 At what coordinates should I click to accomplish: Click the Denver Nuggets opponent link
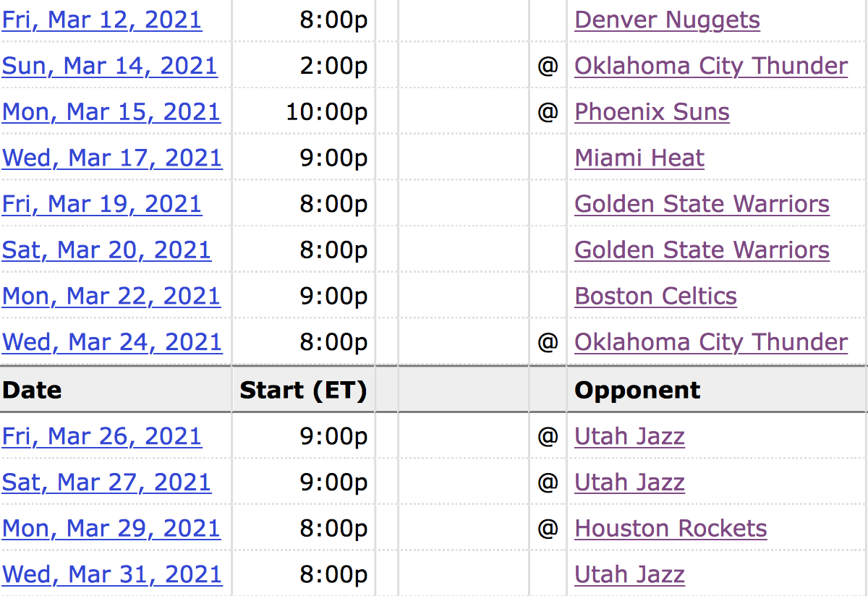pyautogui.click(x=667, y=20)
